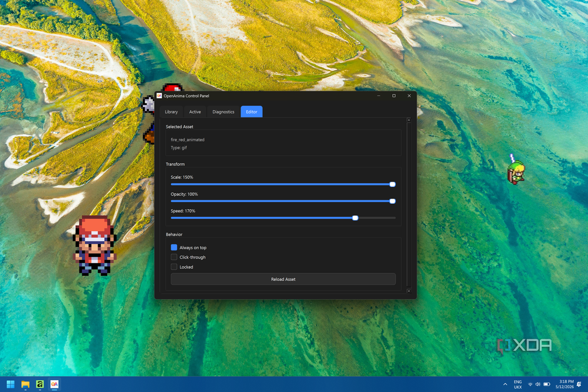Screen dimensions: 588x392
Task: Click the battery tray icon
Action: point(547,384)
